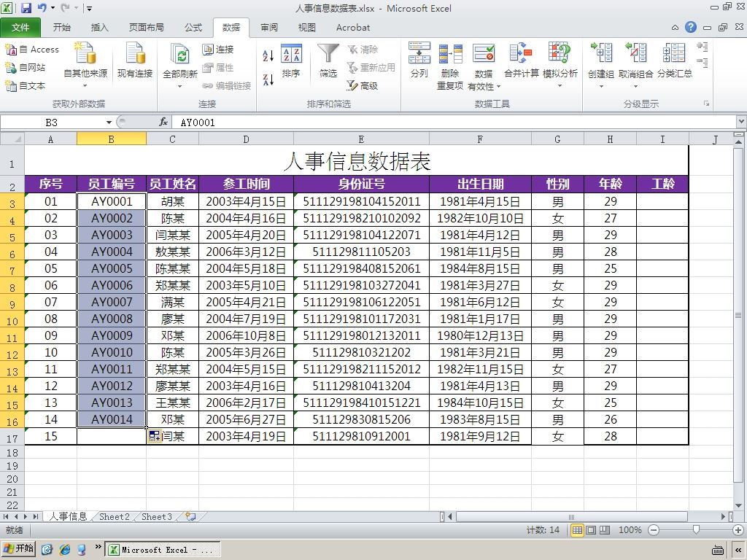The width and height of the screenshot is (747, 560).
Task: Click 创建组 group icon
Action: 601,53
